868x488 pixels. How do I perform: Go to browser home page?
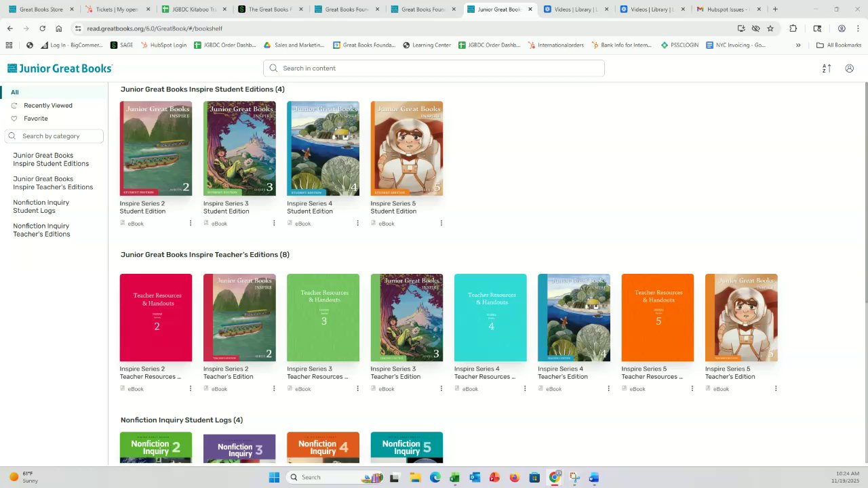tap(59, 28)
